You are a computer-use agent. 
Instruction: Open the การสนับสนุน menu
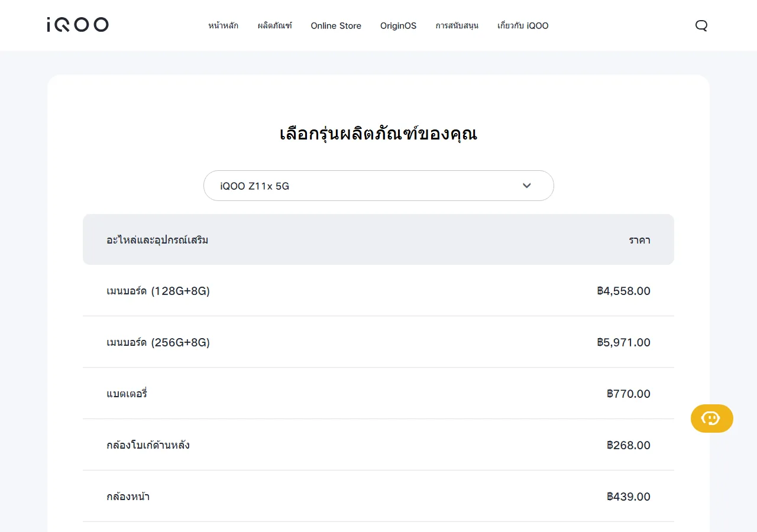pyautogui.click(x=457, y=25)
